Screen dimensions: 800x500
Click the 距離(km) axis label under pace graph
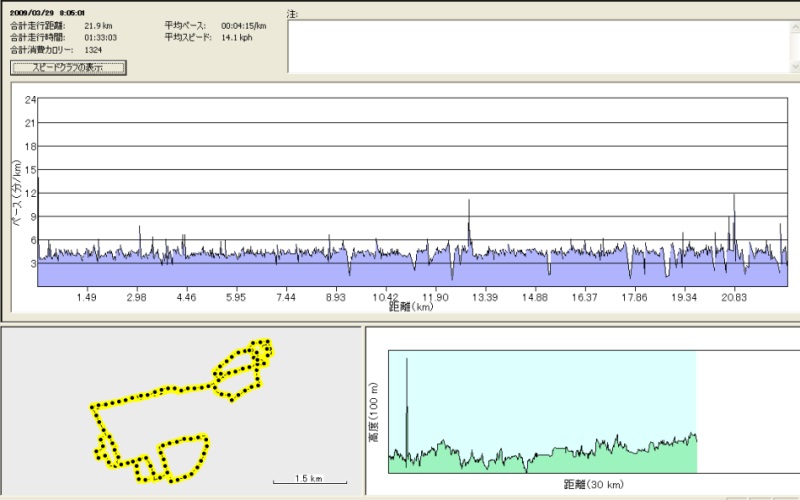[x=410, y=308]
